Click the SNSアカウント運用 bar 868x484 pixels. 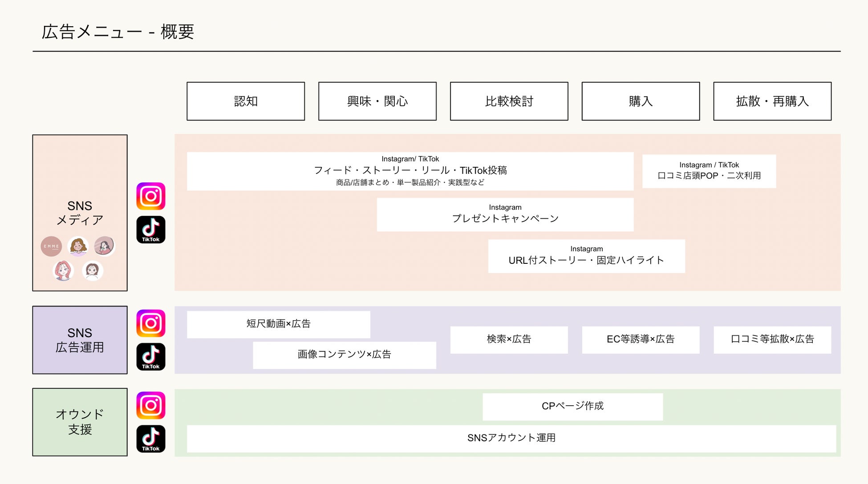pyautogui.click(x=511, y=439)
